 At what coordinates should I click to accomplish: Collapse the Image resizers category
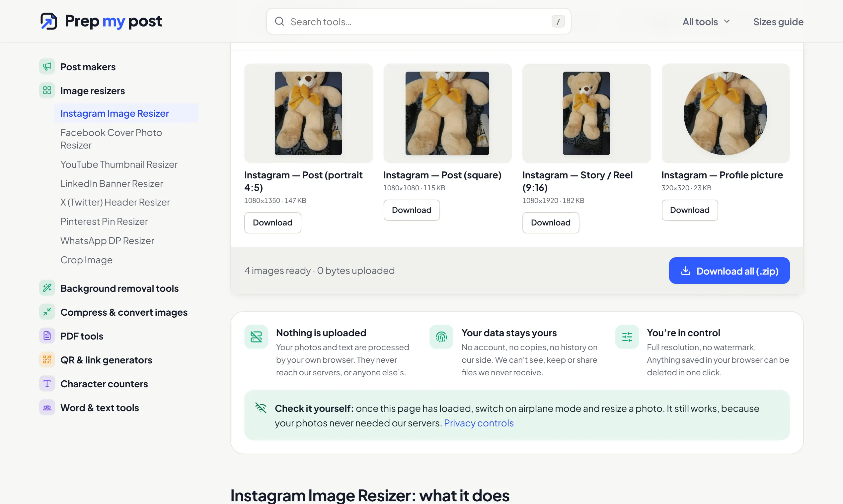(93, 90)
